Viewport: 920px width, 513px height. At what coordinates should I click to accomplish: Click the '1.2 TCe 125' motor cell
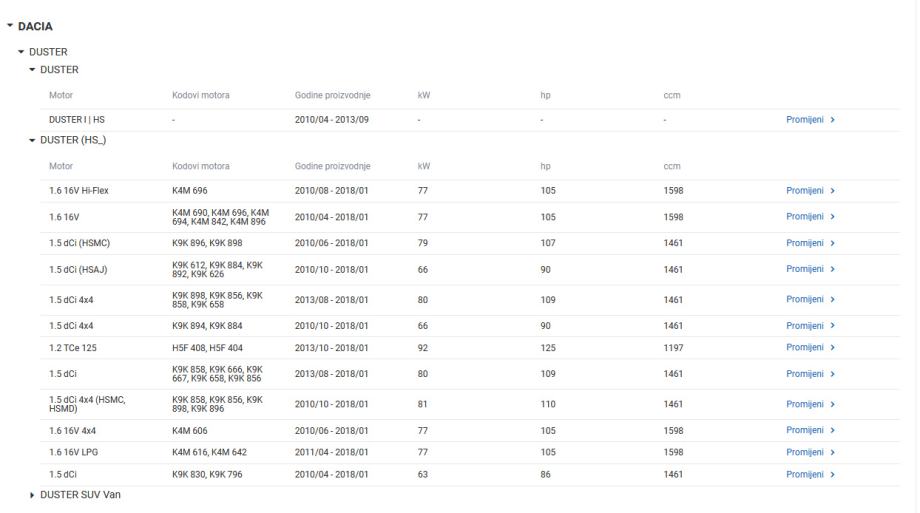pos(73,348)
